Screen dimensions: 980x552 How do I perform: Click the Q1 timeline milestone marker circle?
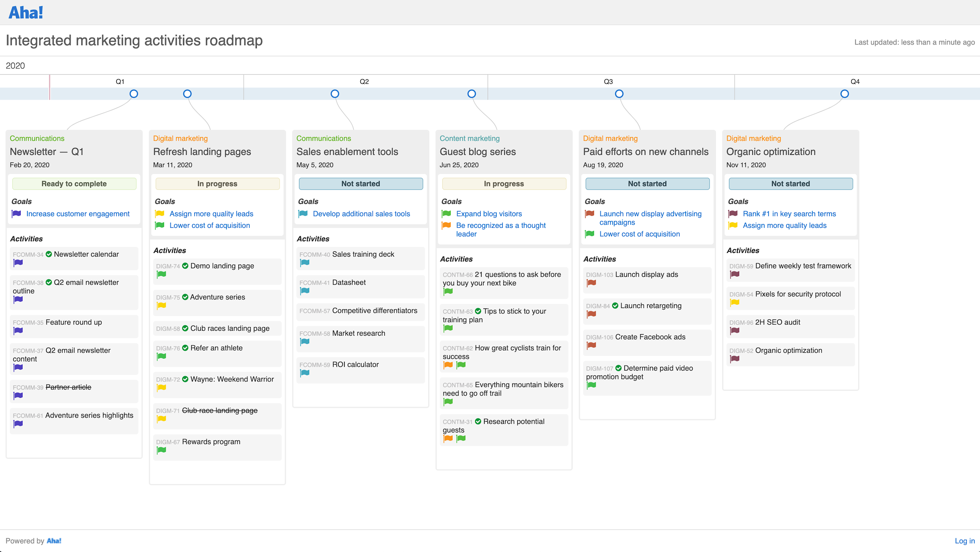[134, 93]
